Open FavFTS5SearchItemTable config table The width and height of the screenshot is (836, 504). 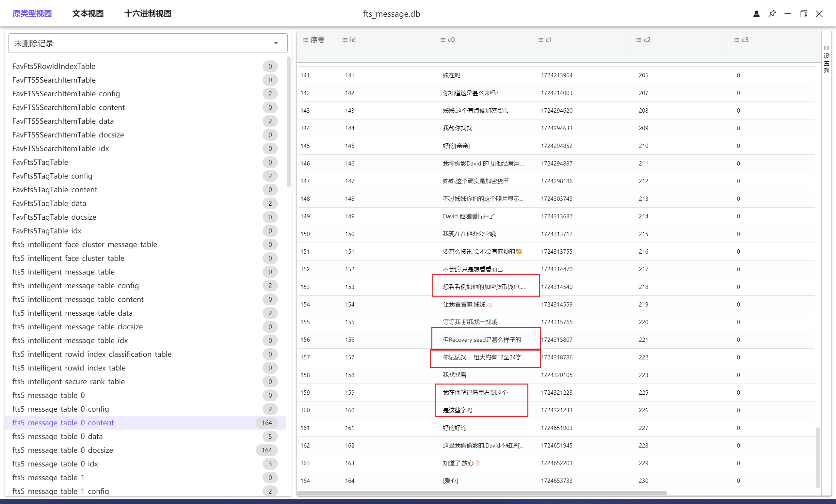(66, 94)
